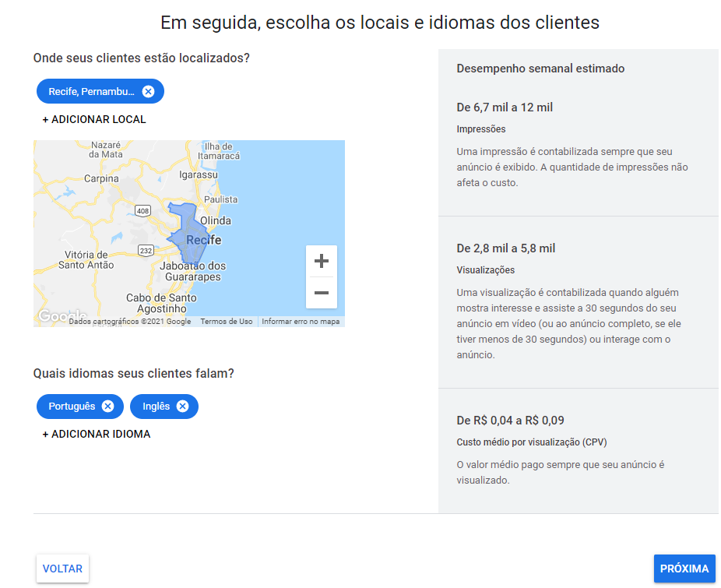Open Termos de Uso map link
Image resolution: width=721 pixels, height=588 pixels.
click(x=227, y=322)
